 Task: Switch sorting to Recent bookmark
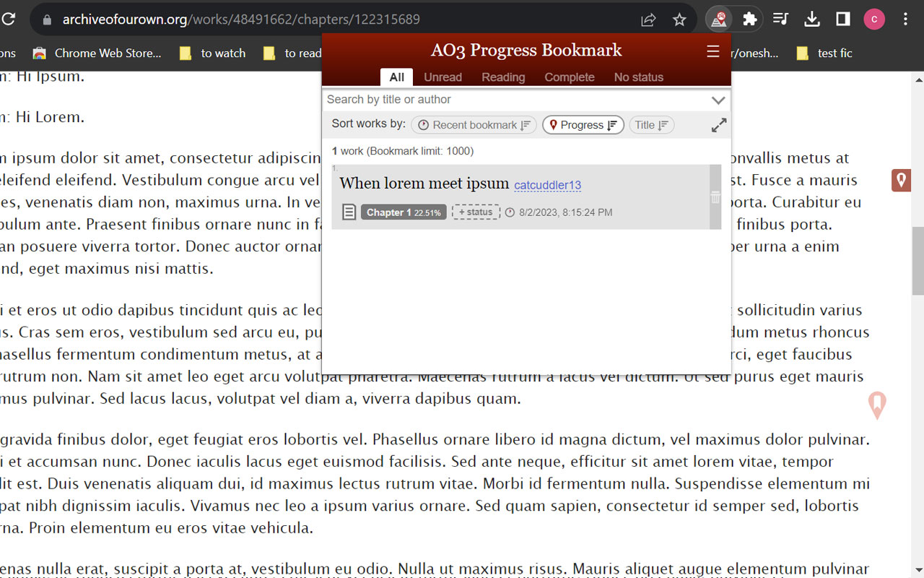coord(473,124)
